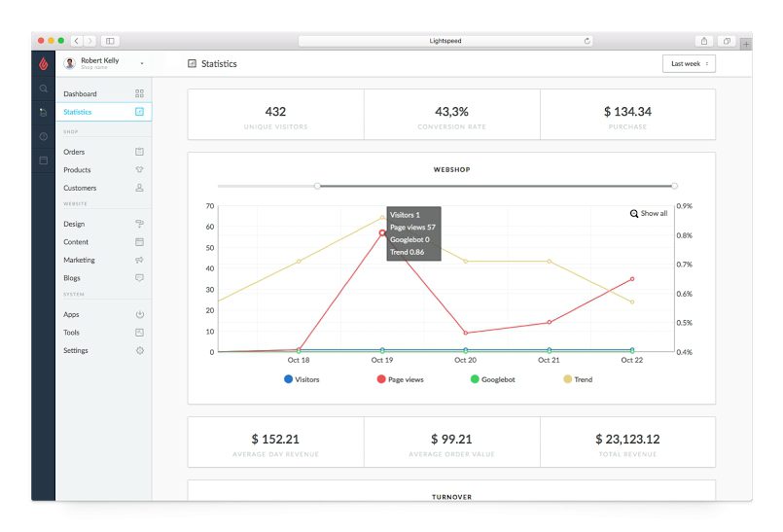
Task: Click the Lightspeed flame logo icon
Action: 43,63
